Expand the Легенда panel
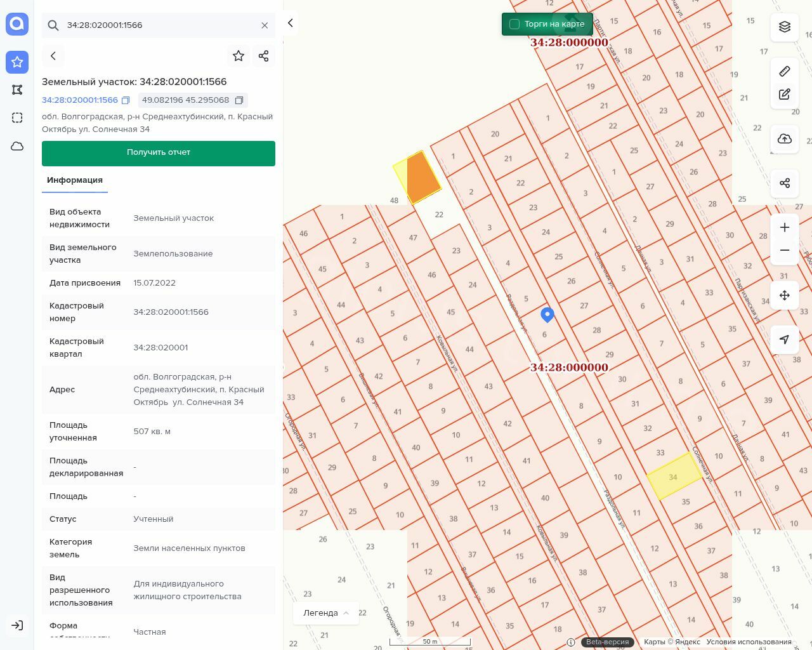 tap(326, 613)
